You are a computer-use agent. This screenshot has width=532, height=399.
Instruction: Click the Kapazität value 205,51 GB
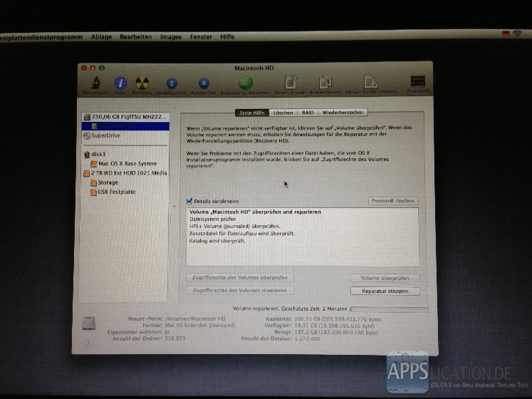tap(338, 319)
